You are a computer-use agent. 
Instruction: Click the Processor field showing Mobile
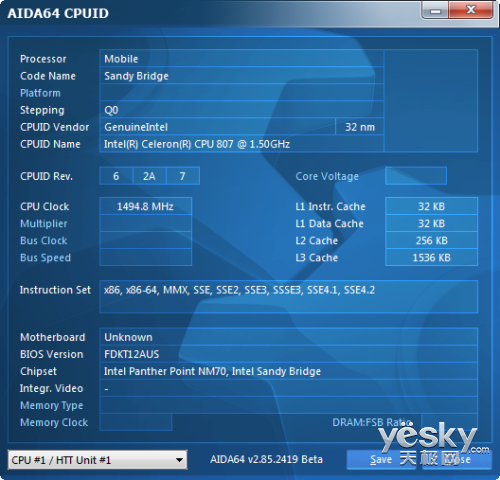[x=242, y=59]
